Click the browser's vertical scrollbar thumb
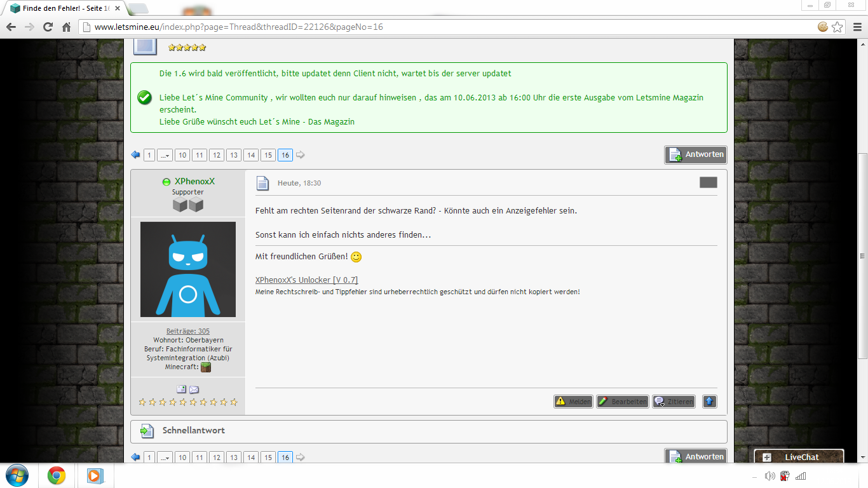Viewport: 868px width, 488px height. [x=862, y=254]
